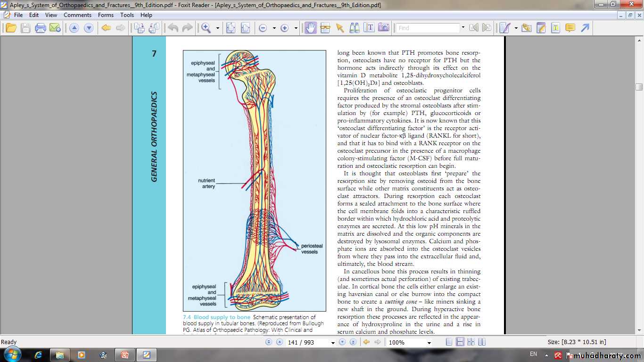Expand the page number dropdown 141 / 993
The height and width of the screenshot is (362, 644).
(333, 343)
